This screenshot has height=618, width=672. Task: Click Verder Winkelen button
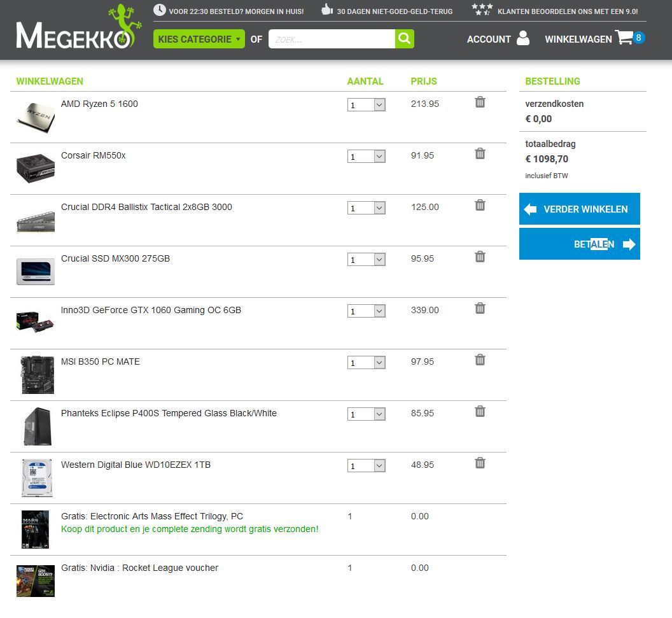580,209
